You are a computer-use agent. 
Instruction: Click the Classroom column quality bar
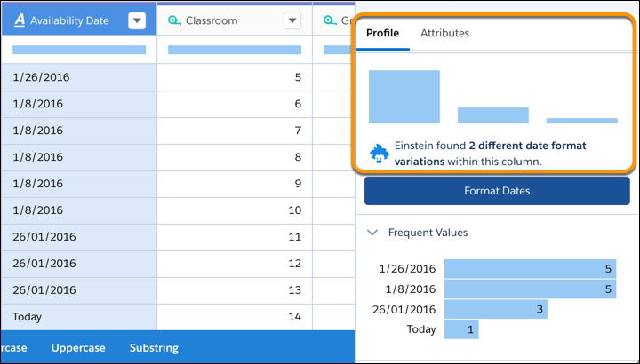234,50
